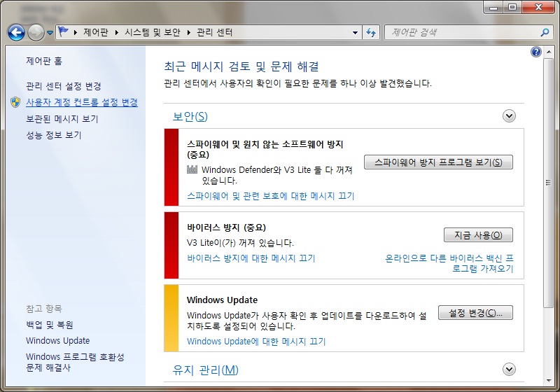Click the greyed-out Forward arrow button
This screenshot has width=560, height=392.
36,32
